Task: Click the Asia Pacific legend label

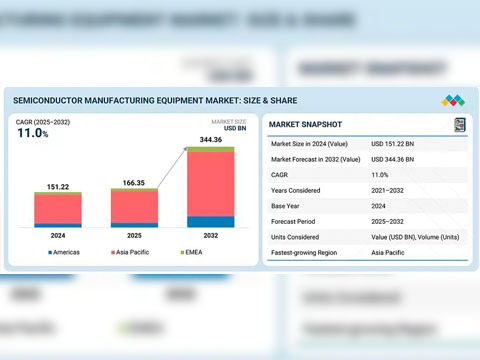Action: point(132,252)
